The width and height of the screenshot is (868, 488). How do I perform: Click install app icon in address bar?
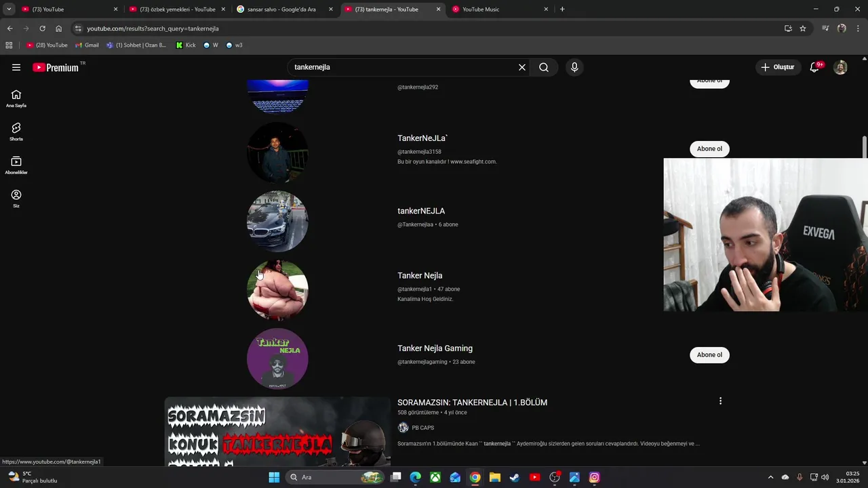click(x=788, y=28)
